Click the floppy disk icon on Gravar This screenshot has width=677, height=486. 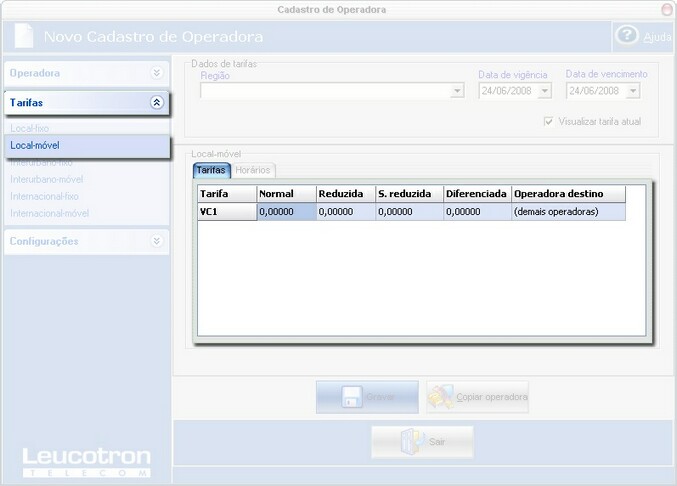(x=352, y=397)
